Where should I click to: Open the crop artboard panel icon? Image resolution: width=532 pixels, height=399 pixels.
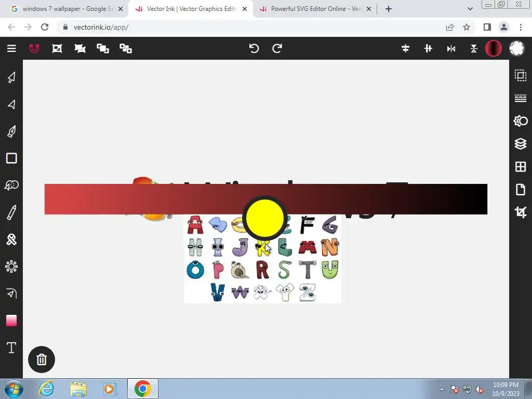pyautogui.click(x=521, y=212)
